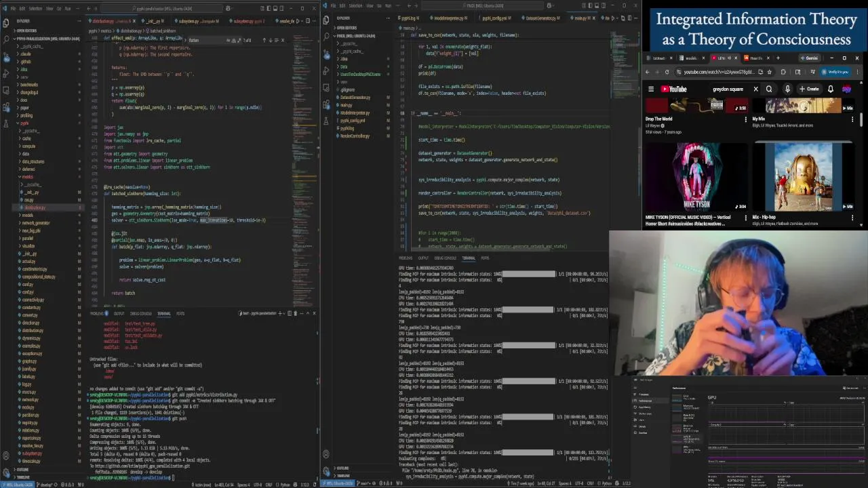Viewport: 868px width, 488px height.
Task: Toggle primary side bar in pyphi-parallelization title bar
Action: pyautogui.click(x=269, y=8)
